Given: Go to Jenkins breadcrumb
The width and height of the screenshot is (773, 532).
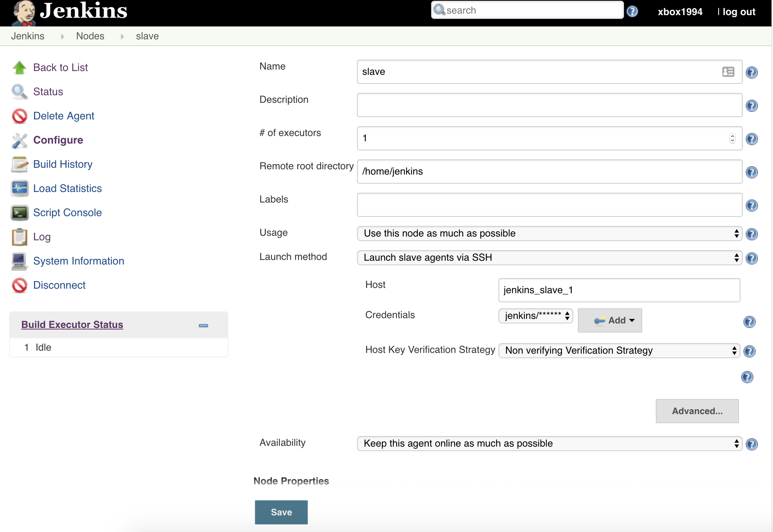Looking at the screenshot, I should point(28,36).
